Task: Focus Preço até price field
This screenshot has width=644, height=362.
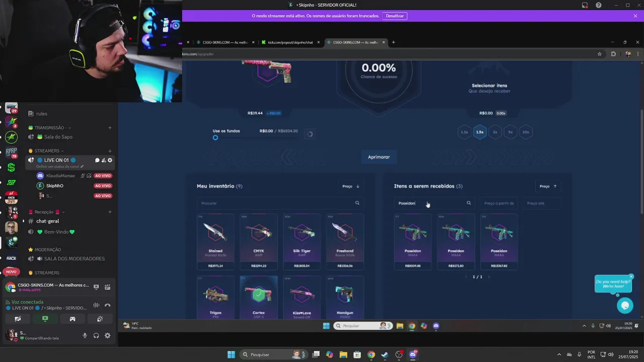Action: tap(541, 203)
